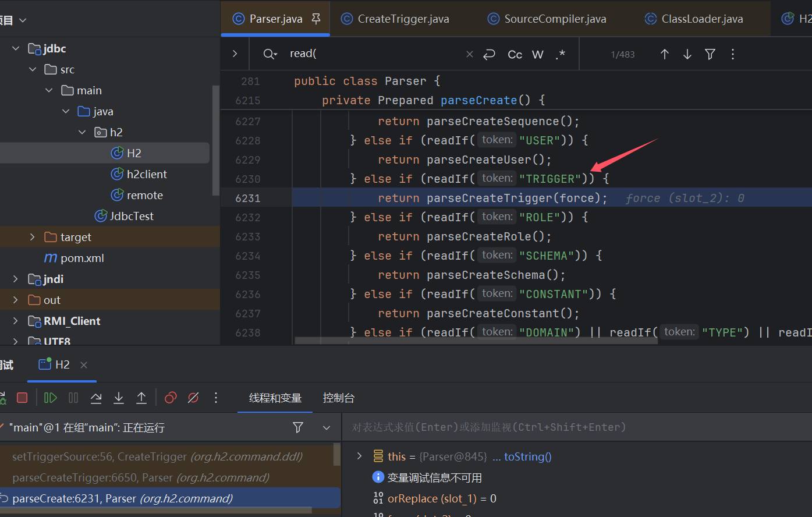Click the read( search field
This screenshot has width=812, height=517.
[x=373, y=54]
